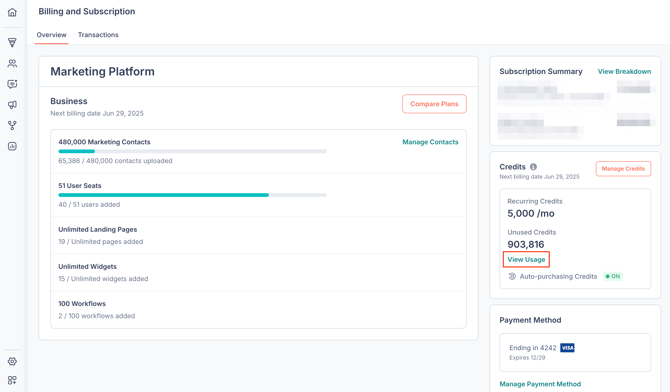Open the settings gear icon
The width and height of the screenshot is (670, 392).
pos(12,361)
